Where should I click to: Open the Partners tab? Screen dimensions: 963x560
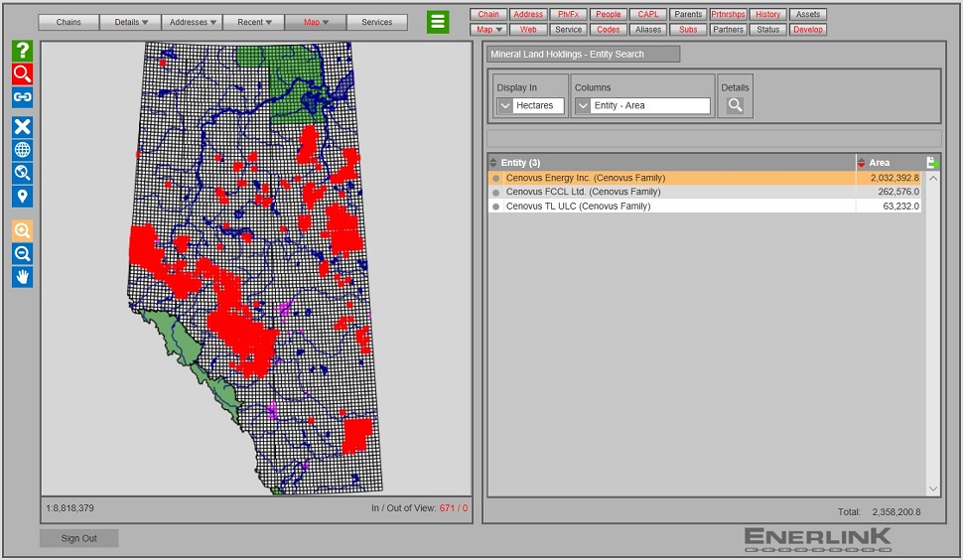pos(728,30)
